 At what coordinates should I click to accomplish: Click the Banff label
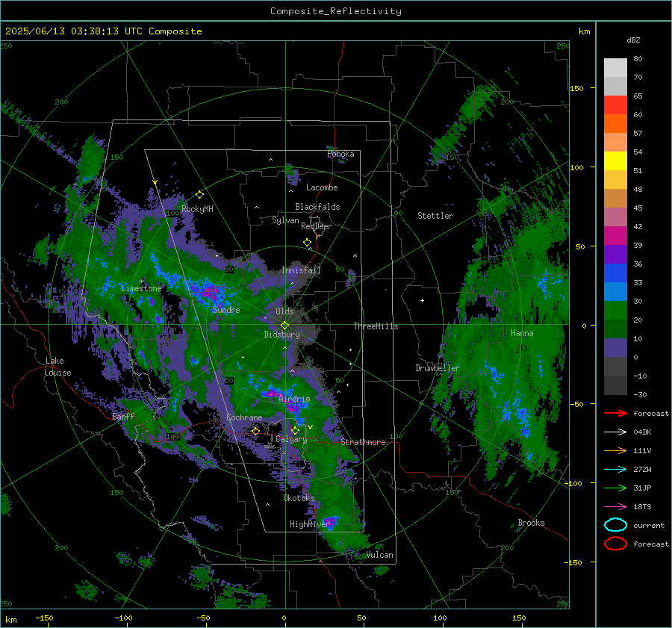click(x=123, y=417)
